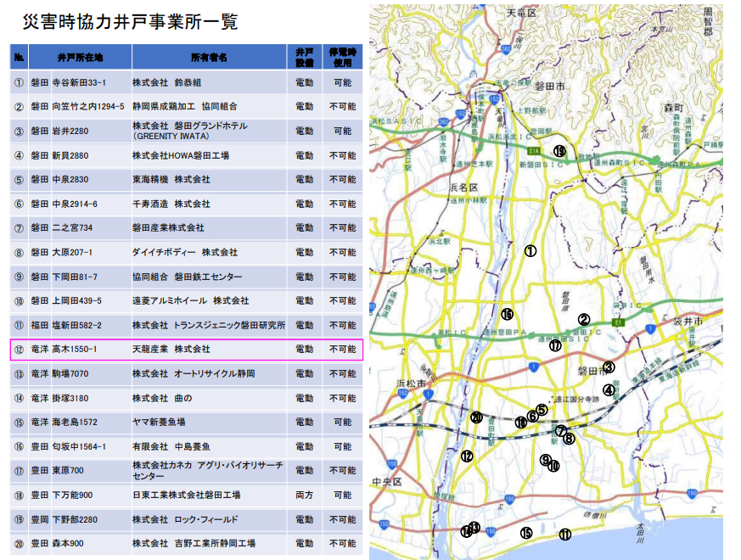Click the '井戸設備' column header
Viewport: 741px width, 560px height.
305,57
